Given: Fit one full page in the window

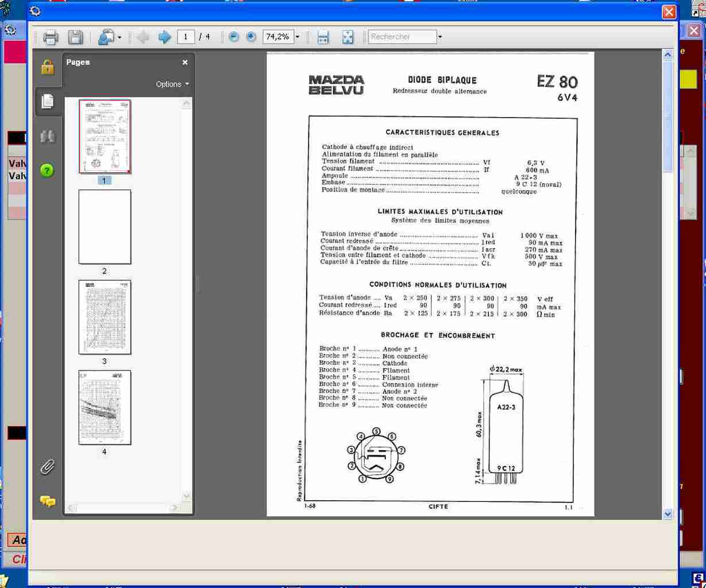Looking at the screenshot, I should (x=348, y=37).
